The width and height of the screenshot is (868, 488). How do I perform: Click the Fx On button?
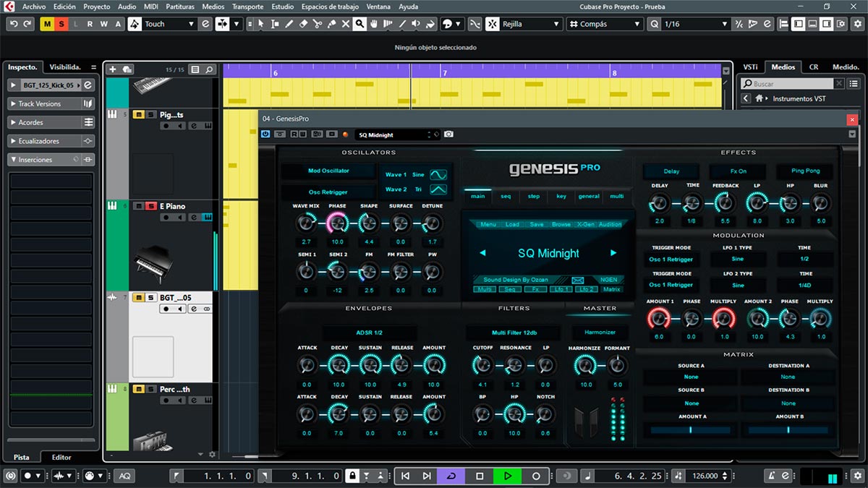(738, 171)
